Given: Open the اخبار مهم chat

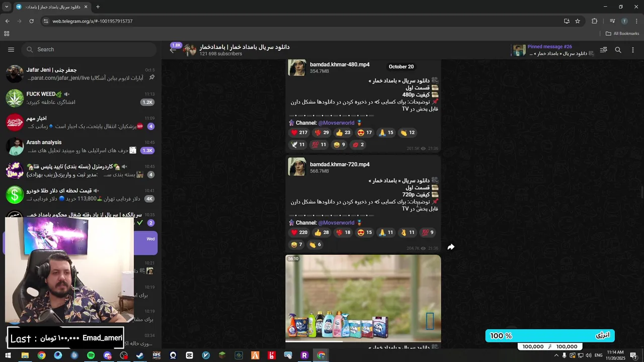Looking at the screenshot, I should 80,122.
